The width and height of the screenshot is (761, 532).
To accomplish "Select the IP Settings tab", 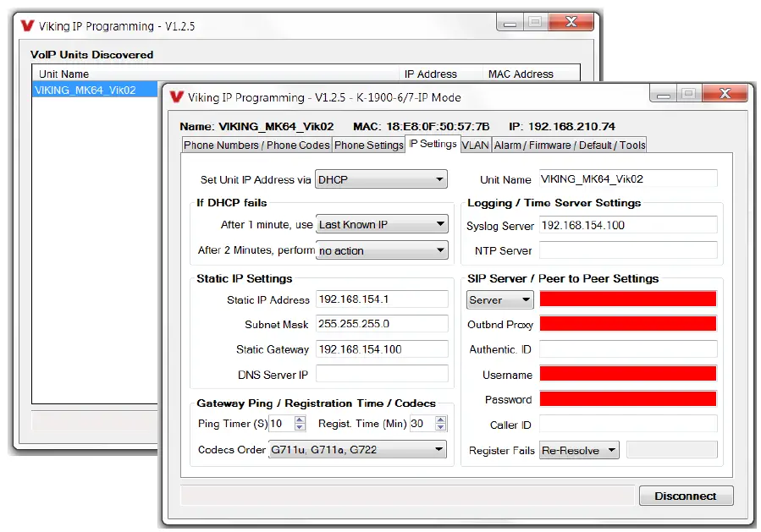I will [433, 144].
